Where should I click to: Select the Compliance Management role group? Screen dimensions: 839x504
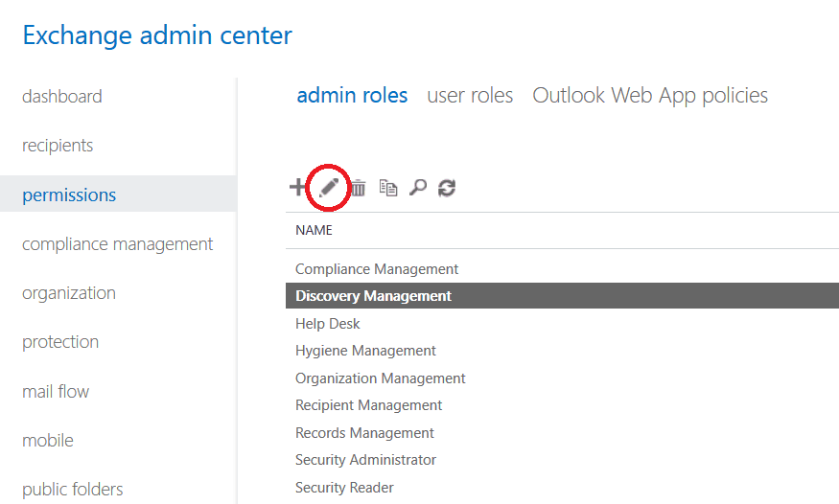377,269
